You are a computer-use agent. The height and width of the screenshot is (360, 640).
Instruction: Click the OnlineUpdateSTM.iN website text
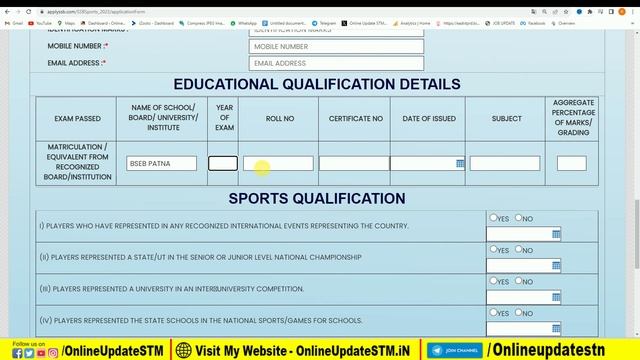[x=353, y=351]
